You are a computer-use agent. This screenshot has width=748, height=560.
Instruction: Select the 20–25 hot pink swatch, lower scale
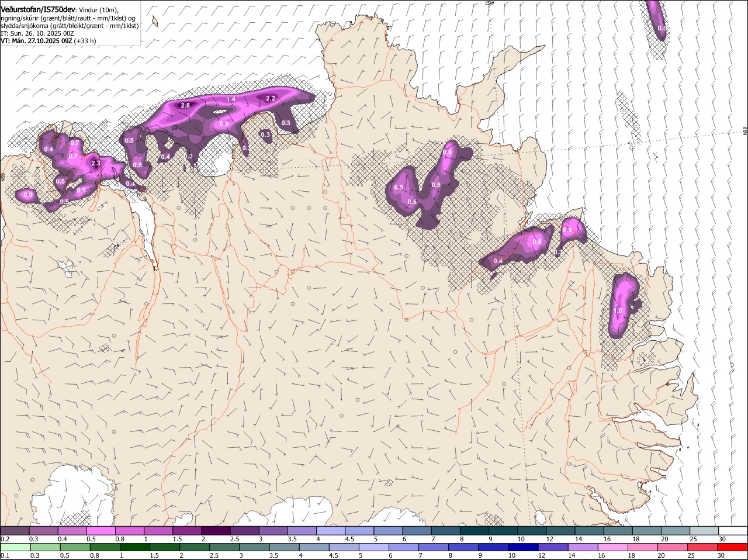673,547
